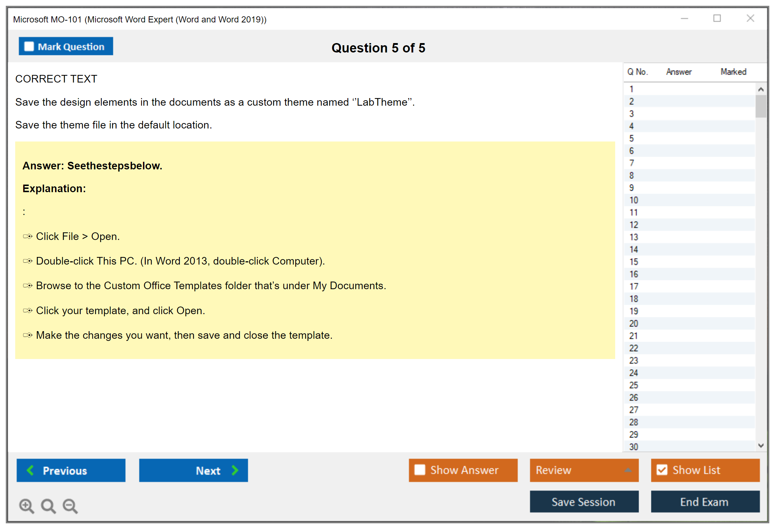Screen dimensions: 778x532
Task: Minimize the exam window
Action: pyautogui.click(x=684, y=18)
